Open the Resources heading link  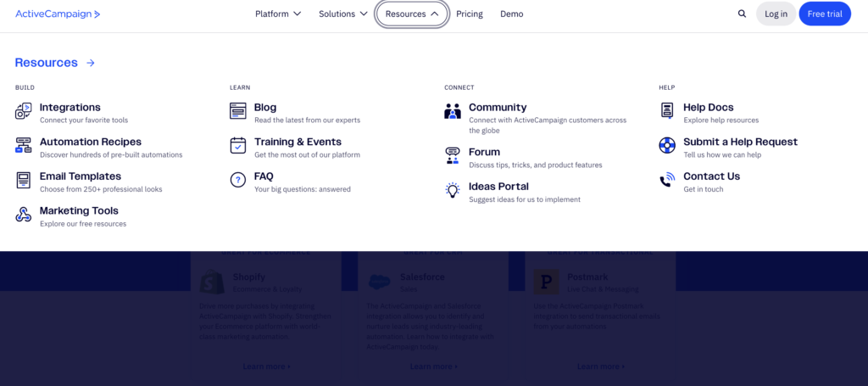point(46,63)
